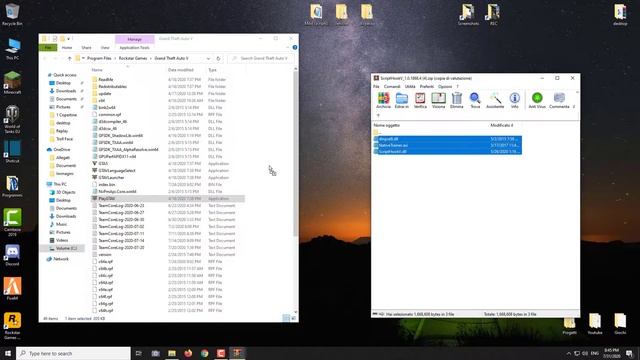Select the PlayGTAV application file
Screen dimensions: 640x360
click(167, 198)
